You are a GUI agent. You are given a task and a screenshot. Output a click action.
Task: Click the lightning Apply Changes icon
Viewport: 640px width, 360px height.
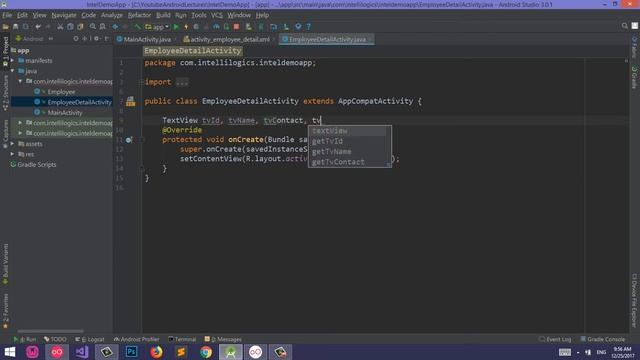click(186, 27)
